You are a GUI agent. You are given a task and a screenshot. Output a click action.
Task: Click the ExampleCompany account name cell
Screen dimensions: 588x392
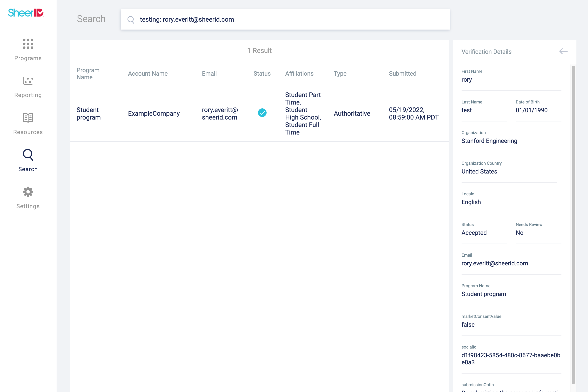[x=154, y=114]
